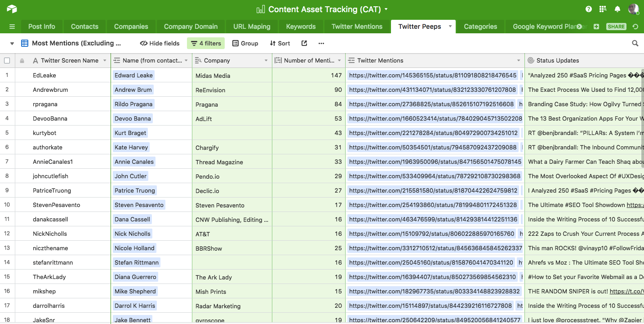Click the Sort button
Screen dimensions: 644x324
pyautogui.click(x=280, y=43)
